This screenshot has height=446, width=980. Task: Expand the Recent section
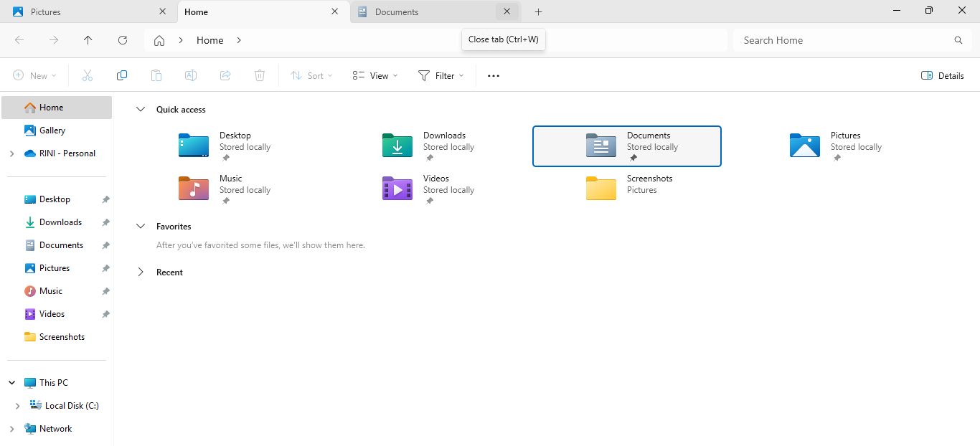click(x=141, y=272)
